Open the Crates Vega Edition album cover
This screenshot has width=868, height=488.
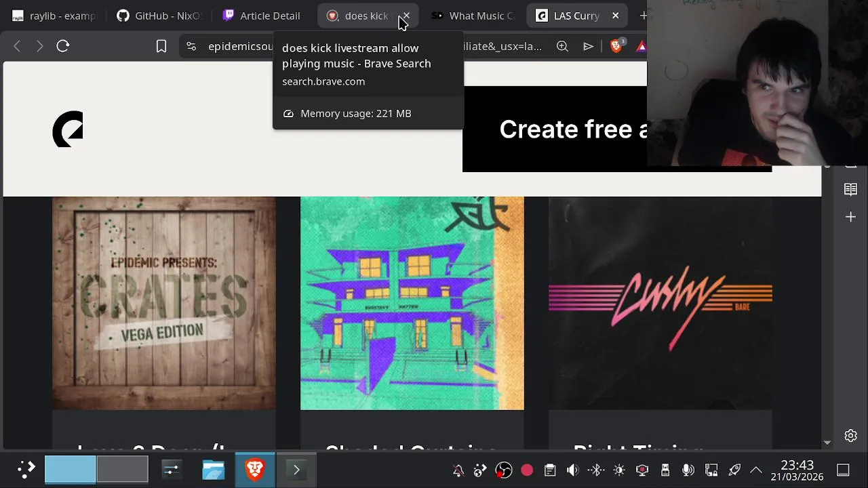point(164,303)
